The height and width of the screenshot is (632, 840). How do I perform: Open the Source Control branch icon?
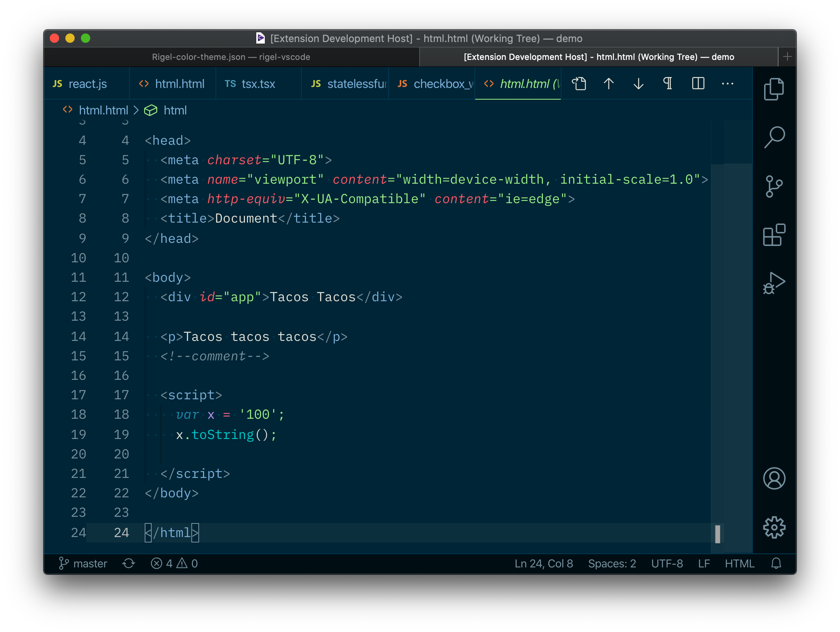coord(774,186)
